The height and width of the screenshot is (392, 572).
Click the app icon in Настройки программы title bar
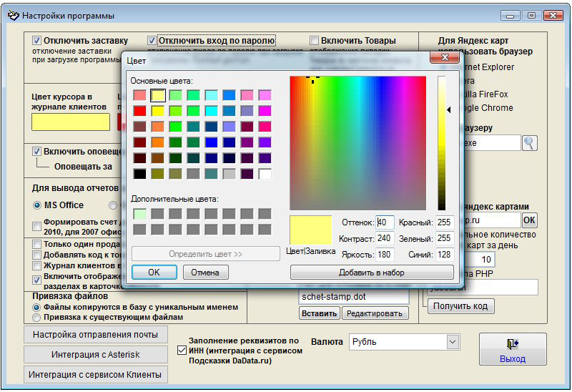coord(12,15)
